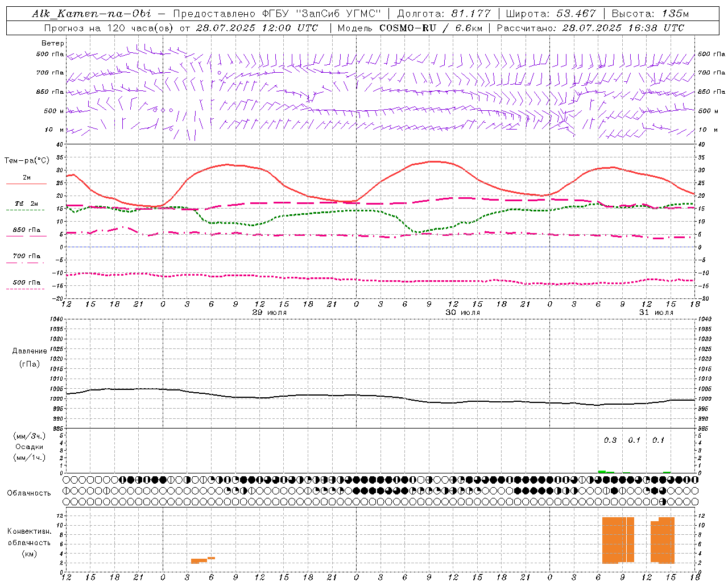
Task: Click the '700 гПа' temperature legend label
Action: click(x=27, y=256)
